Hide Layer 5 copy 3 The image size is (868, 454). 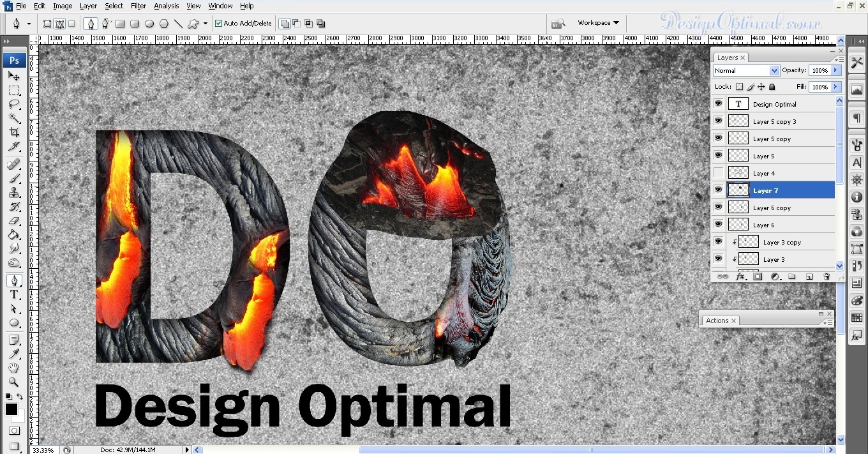[x=719, y=121]
